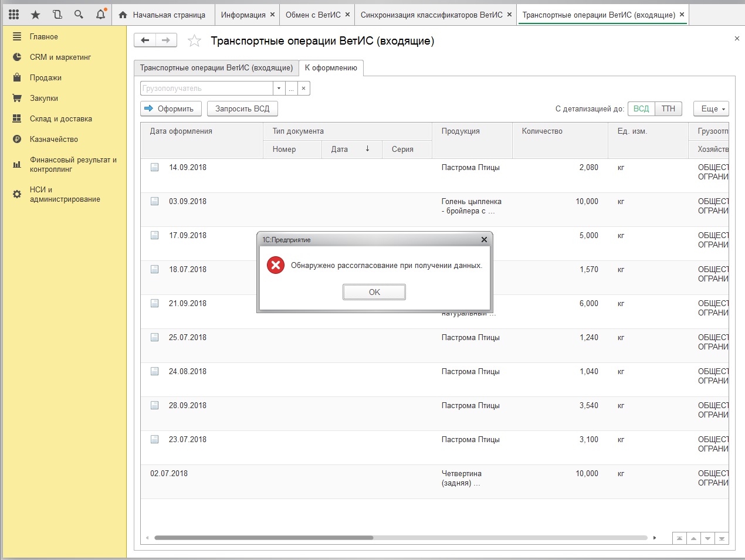Go forward with the right arrow
The image size is (745, 560).
click(166, 40)
